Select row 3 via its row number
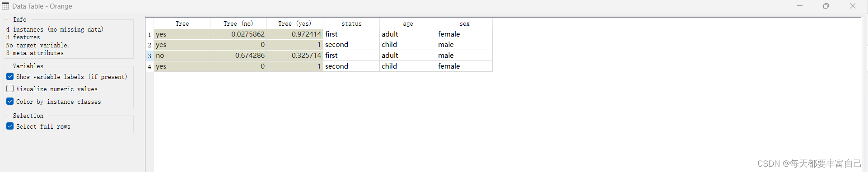 (149, 56)
